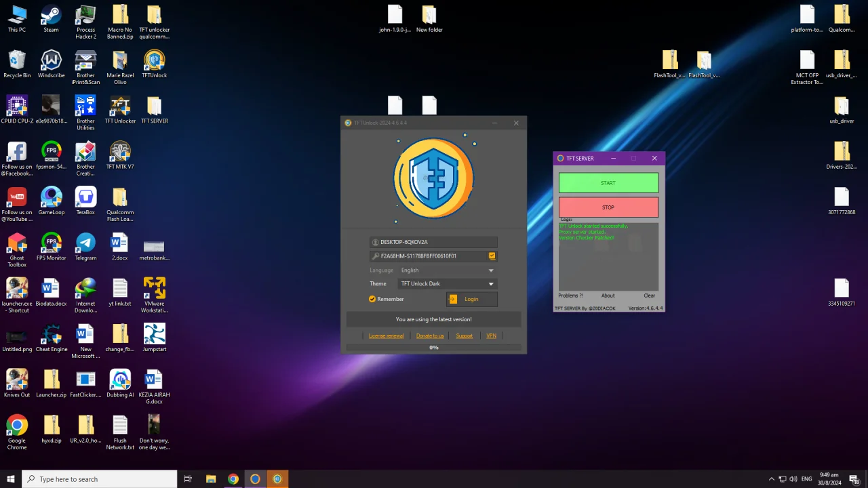This screenshot has height=488, width=868.
Task: Select the Jumpstart desktop icon
Action: point(154,338)
